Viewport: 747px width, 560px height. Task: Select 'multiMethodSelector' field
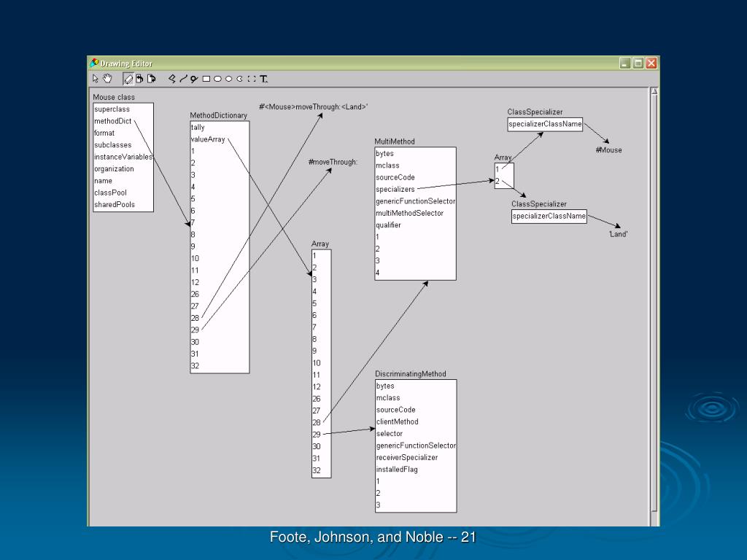point(410,213)
